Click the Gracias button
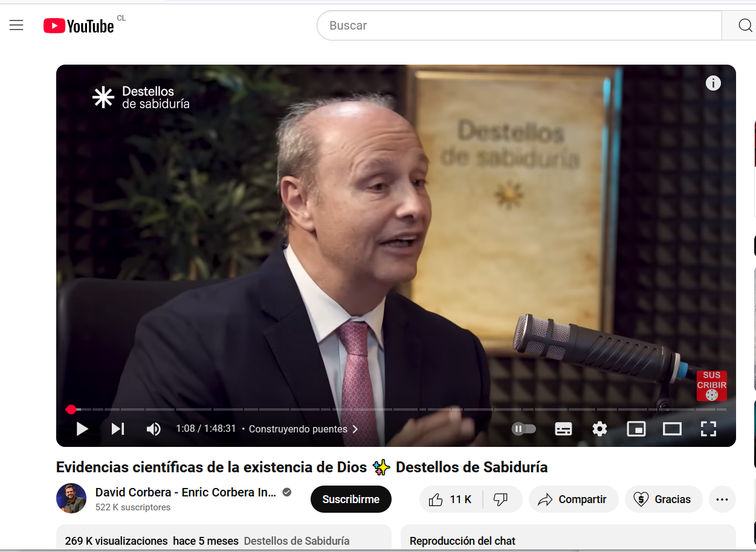 point(663,499)
